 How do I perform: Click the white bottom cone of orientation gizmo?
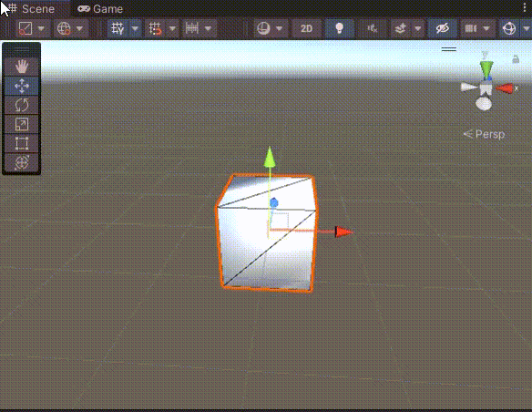pyautogui.click(x=484, y=104)
